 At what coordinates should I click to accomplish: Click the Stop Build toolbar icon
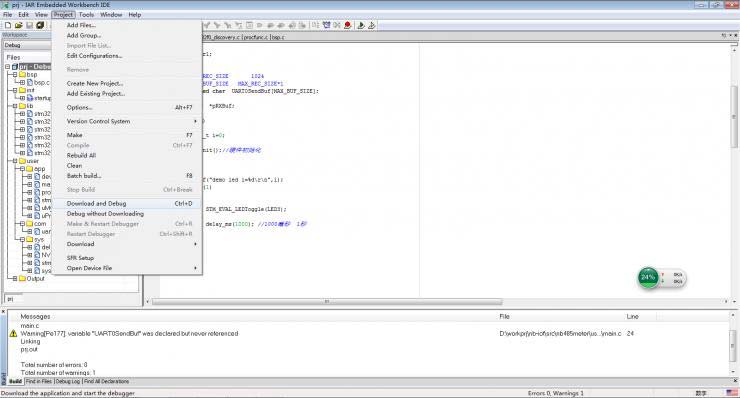(336, 25)
